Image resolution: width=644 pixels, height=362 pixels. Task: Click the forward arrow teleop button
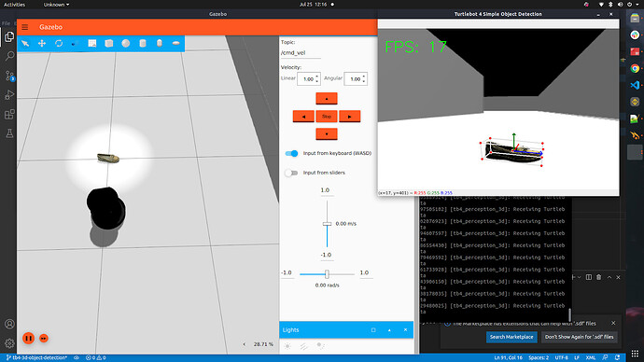coord(327,99)
